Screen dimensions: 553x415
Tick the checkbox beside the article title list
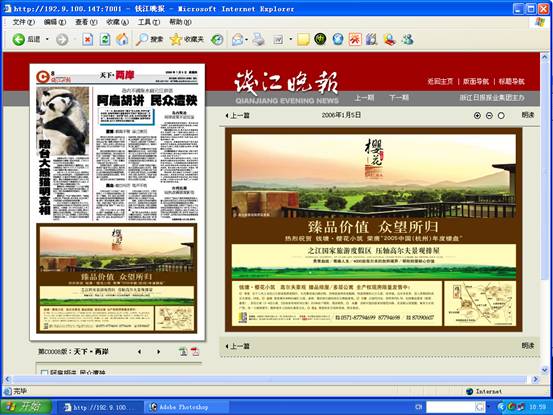click(x=44, y=372)
